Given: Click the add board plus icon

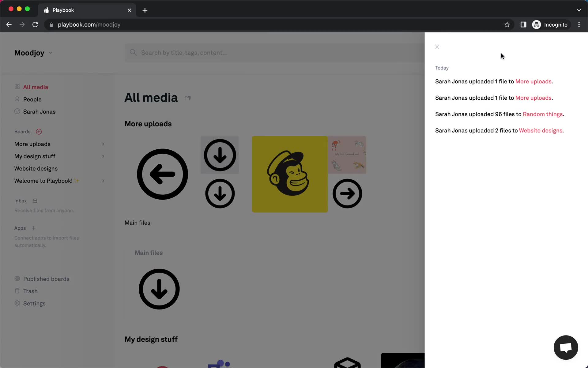Looking at the screenshot, I should (39, 132).
